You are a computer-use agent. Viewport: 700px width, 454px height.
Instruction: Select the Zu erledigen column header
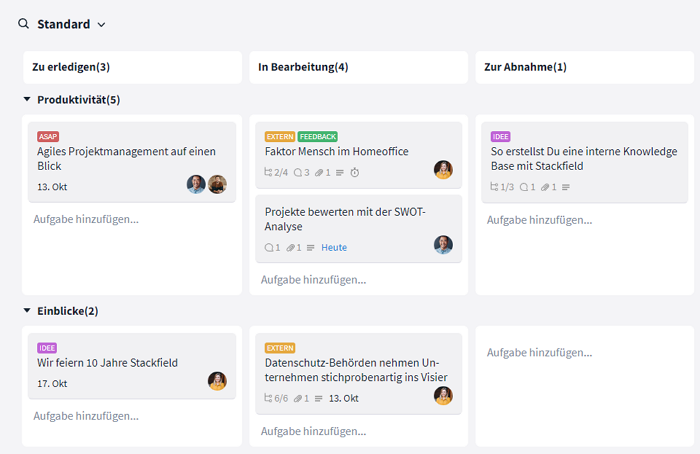coord(71,67)
